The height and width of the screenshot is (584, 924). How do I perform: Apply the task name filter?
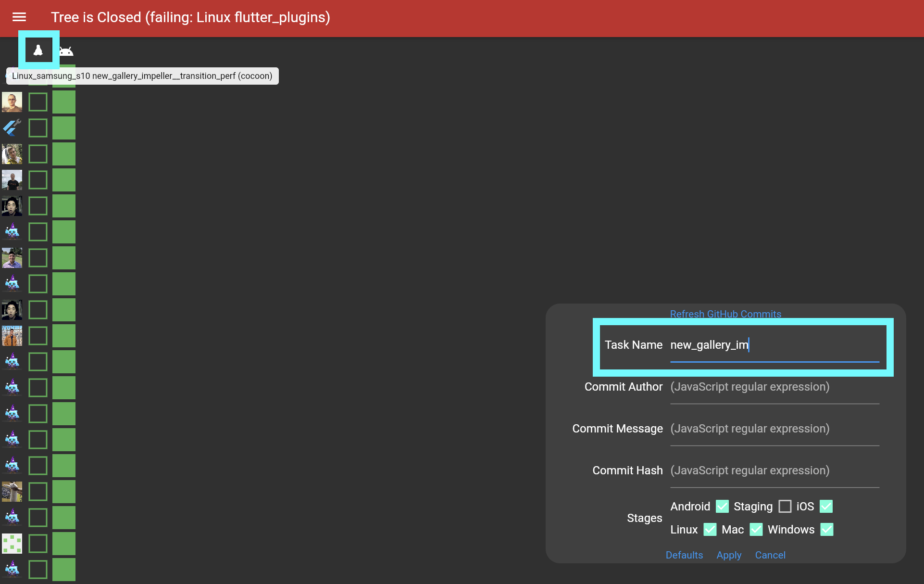tap(729, 555)
